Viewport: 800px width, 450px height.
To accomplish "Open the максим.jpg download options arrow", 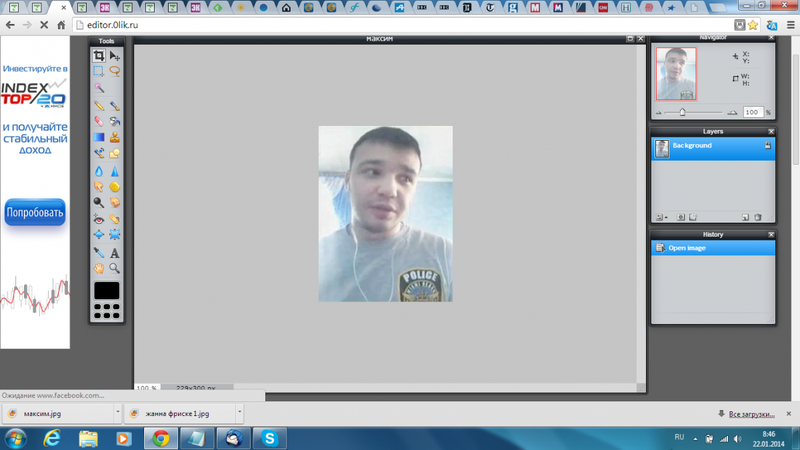I will pyautogui.click(x=118, y=412).
